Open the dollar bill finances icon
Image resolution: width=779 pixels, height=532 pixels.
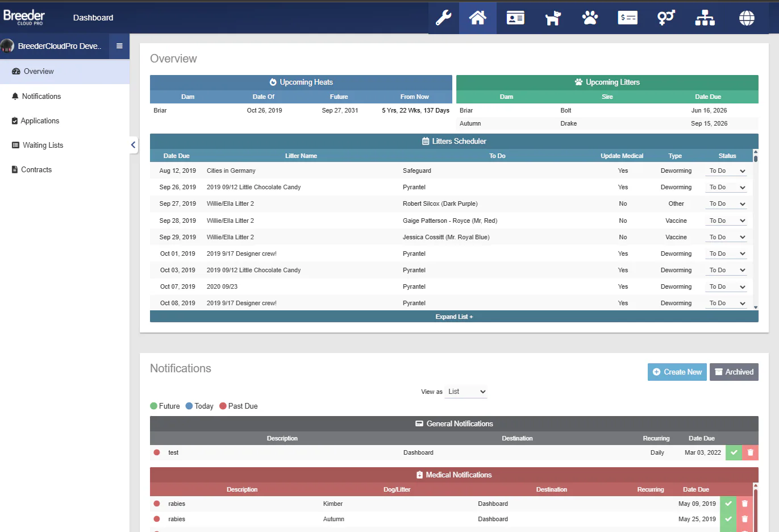(628, 18)
